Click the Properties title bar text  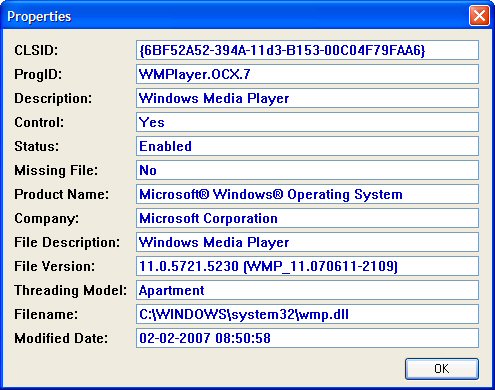39,17
